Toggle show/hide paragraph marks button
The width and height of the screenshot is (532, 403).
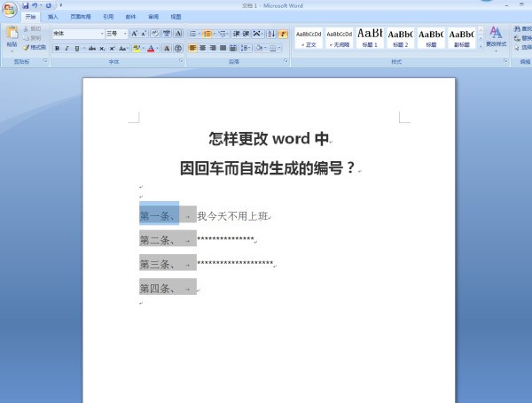(283, 34)
